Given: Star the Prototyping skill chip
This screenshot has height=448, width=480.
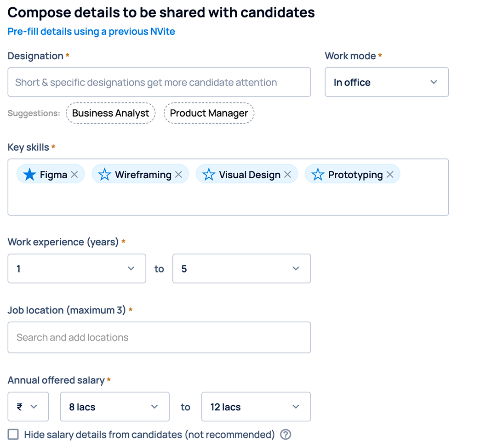Looking at the screenshot, I should point(318,175).
